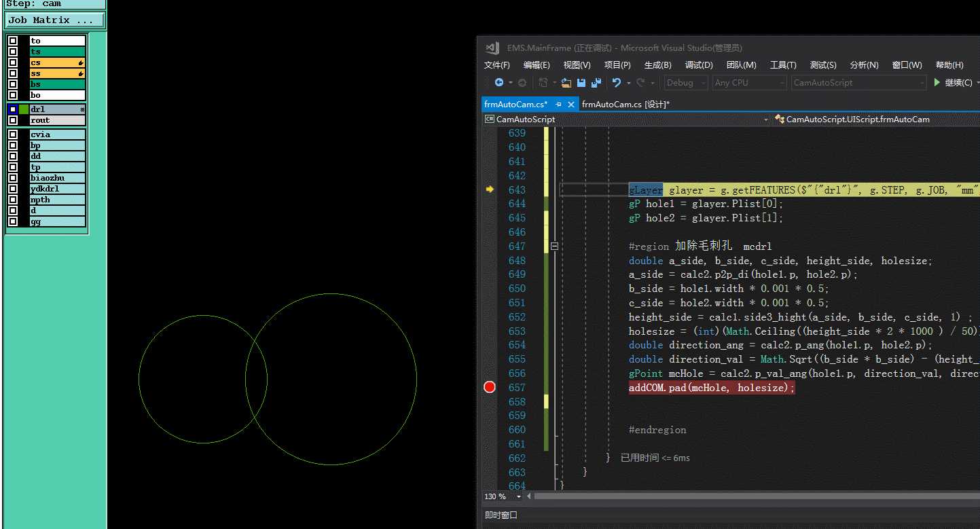Select the rout layer name
The image size is (980, 529).
point(57,120)
